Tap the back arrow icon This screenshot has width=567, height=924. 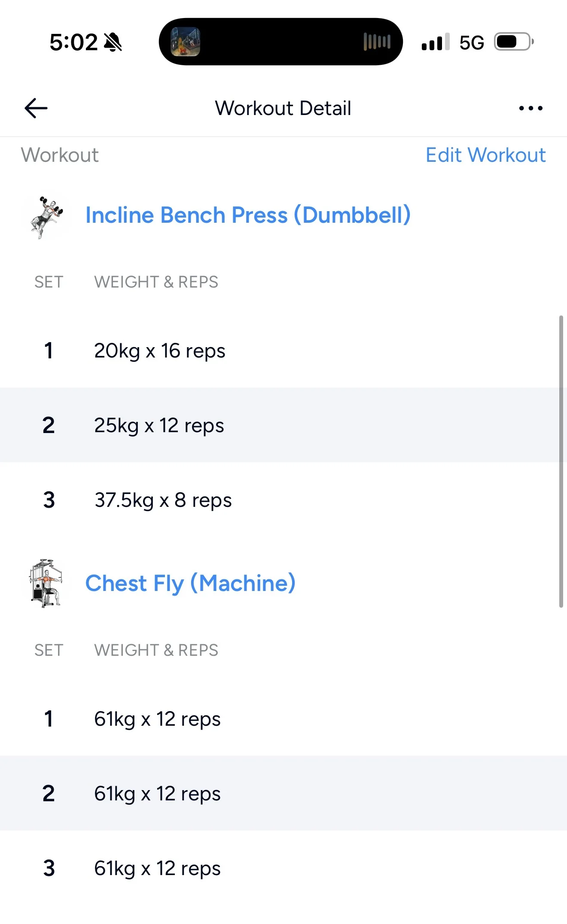[36, 108]
